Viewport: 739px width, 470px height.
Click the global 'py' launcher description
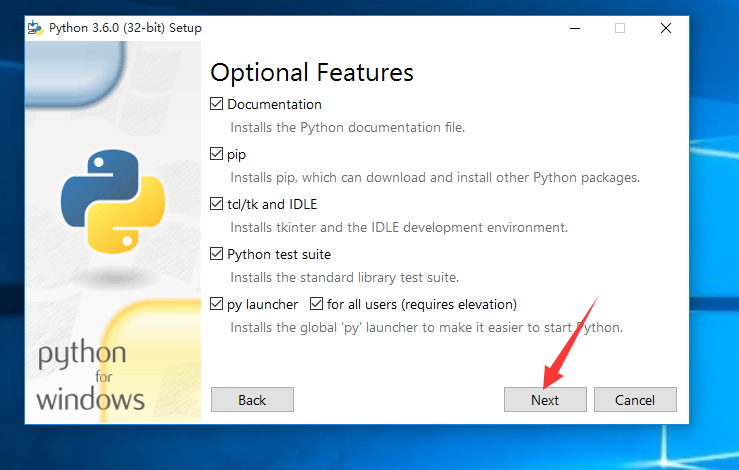(427, 327)
